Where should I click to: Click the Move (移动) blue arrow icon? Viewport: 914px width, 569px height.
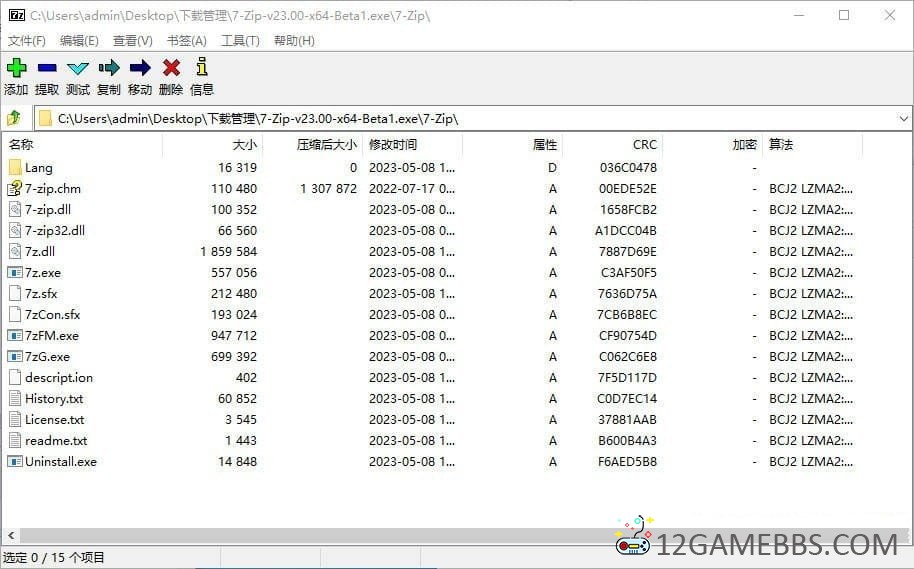[x=140, y=68]
